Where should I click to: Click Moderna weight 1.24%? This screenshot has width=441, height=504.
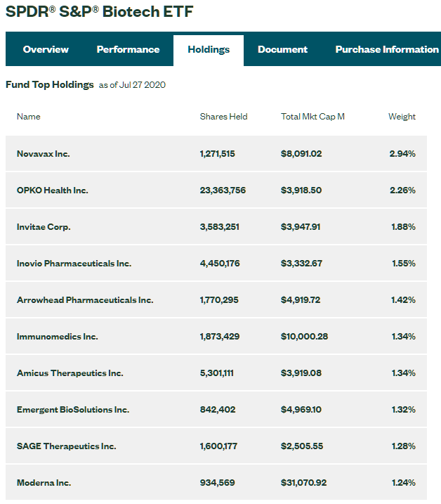pyautogui.click(x=403, y=483)
